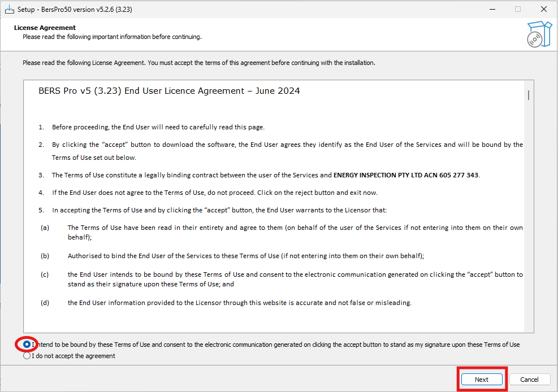Click the license agreement scrollbar thumb

coord(529,95)
